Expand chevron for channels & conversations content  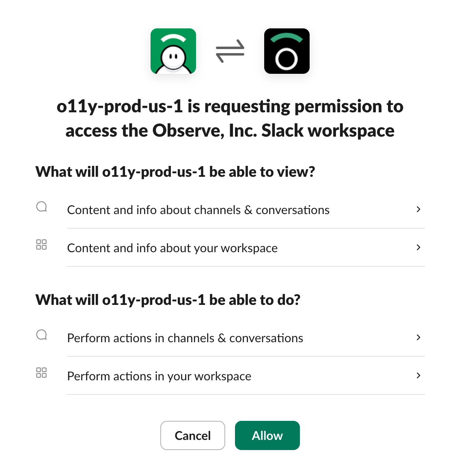coord(418,209)
